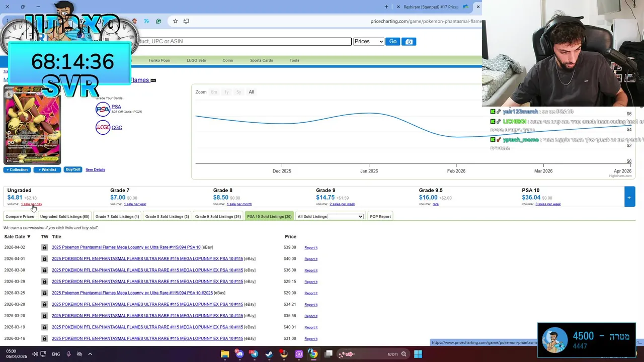Open Grade 8 Sold Listings (3) tab

[167, 217]
